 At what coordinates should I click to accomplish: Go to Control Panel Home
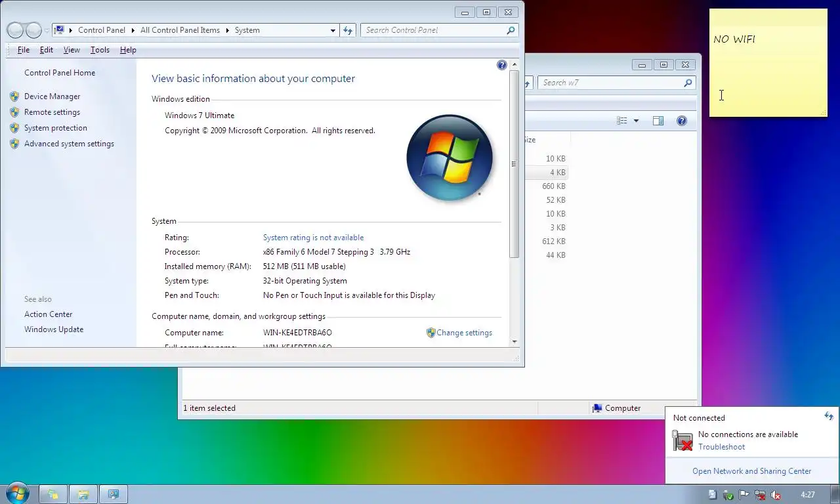pyautogui.click(x=60, y=73)
